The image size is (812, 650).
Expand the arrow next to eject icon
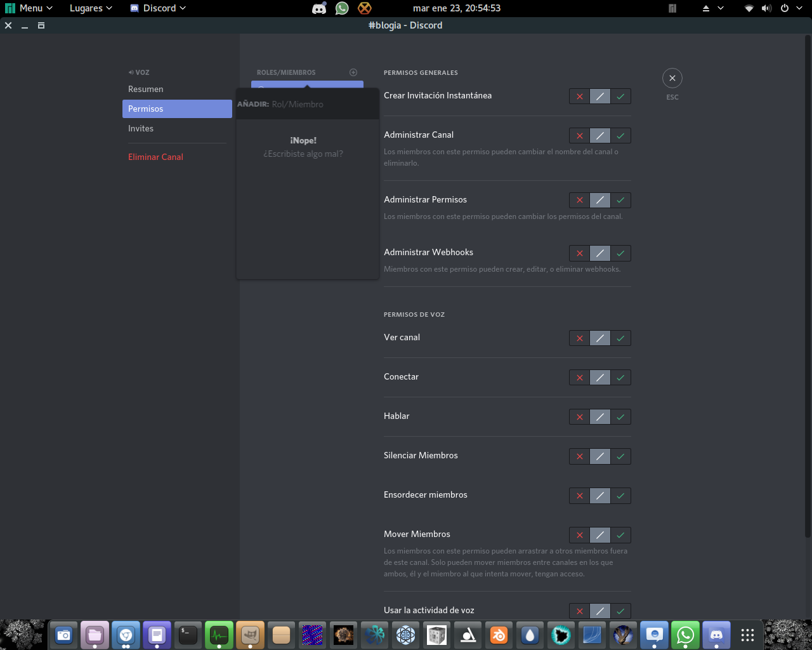coord(721,8)
